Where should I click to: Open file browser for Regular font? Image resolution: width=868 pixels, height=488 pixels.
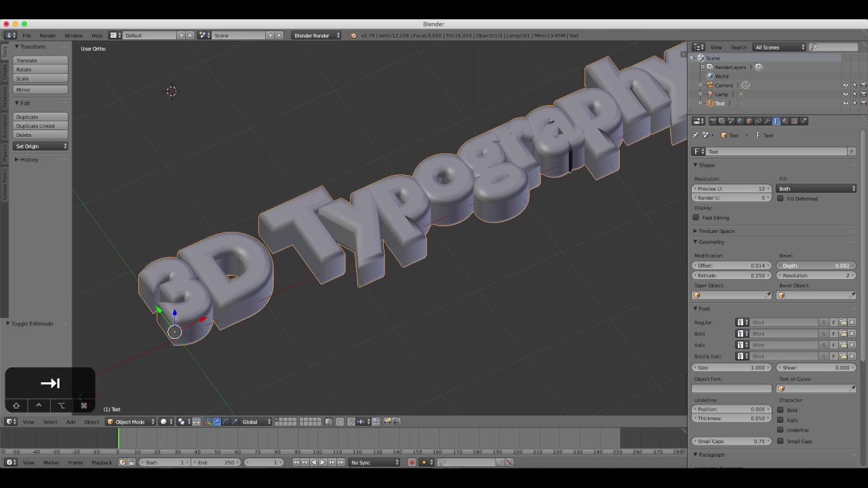coord(843,323)
